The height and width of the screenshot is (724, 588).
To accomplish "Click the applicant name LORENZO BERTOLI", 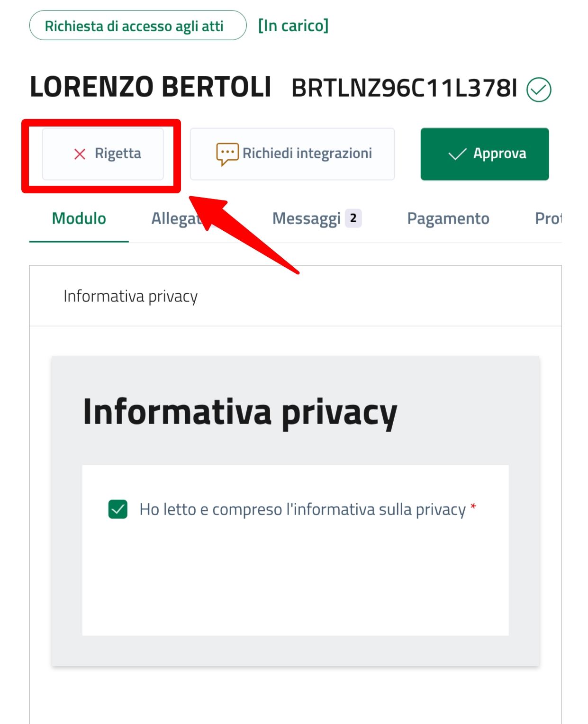I will 150,87.
